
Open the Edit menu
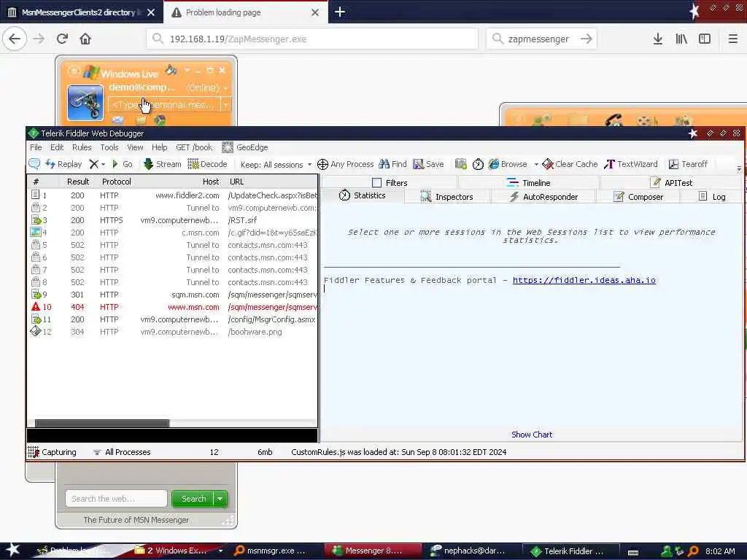(57, 147)
